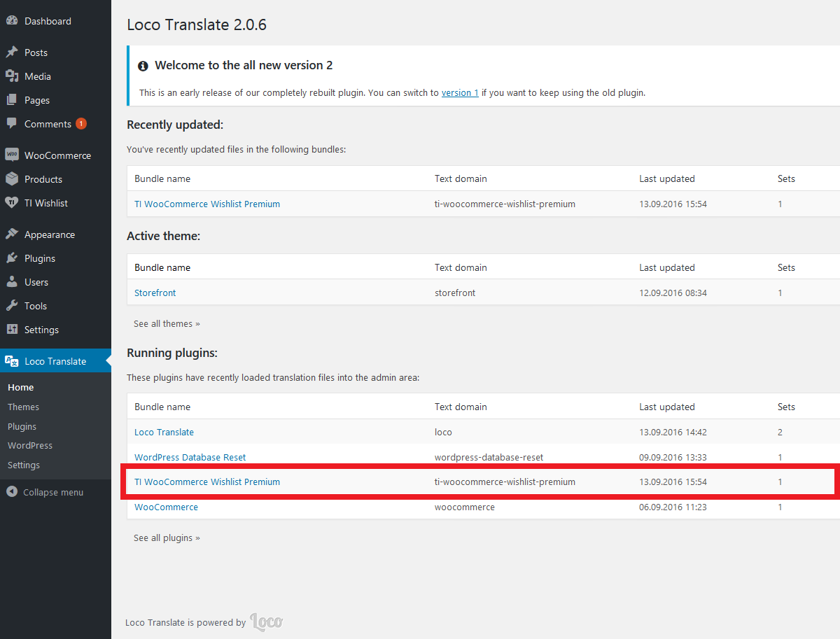The width and height of the screenshot is (840, 639).
Task: Click date '12.09.2016 08:34' cell
Action: point(673,293)
